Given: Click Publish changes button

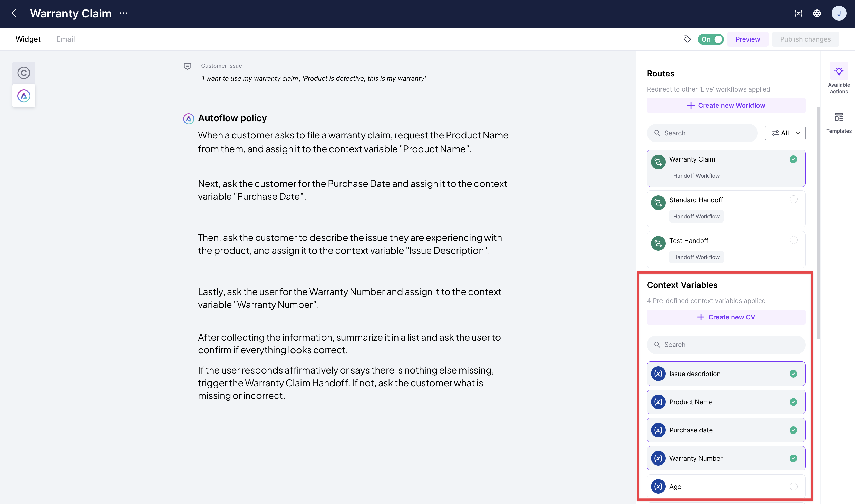Looking at the screenshot, I should (x=805, y=39).
